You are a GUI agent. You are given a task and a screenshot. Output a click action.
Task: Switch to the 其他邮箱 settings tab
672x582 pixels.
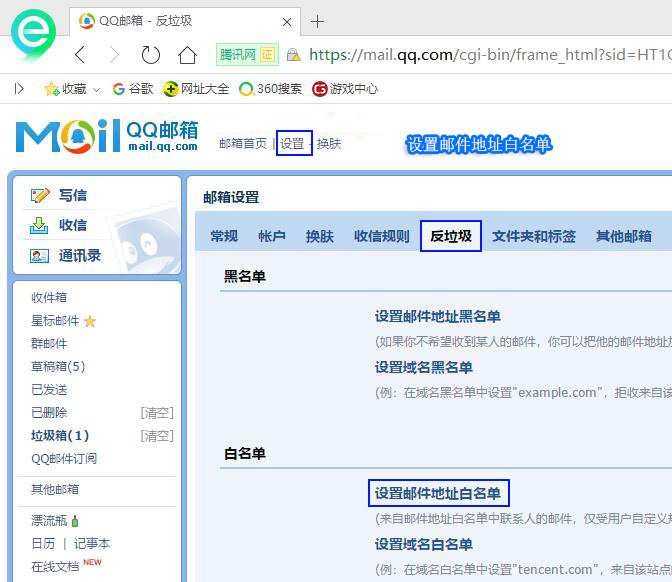coord(624,236)
